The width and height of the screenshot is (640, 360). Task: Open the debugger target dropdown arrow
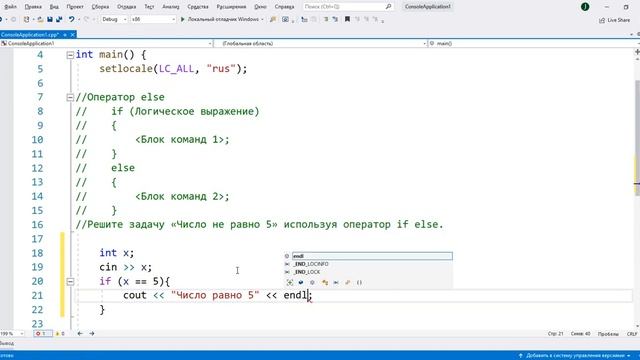(262, 19)
